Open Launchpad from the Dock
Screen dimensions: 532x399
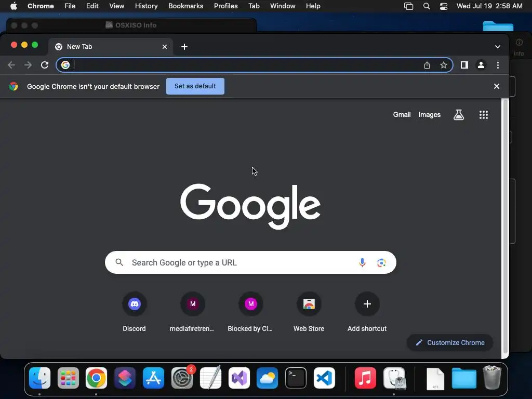[x=68, y=378]
